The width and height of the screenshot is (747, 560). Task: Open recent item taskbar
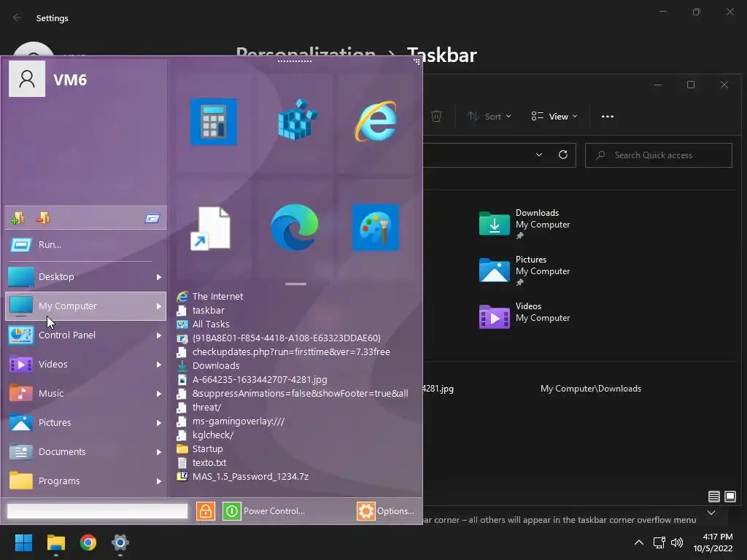(x=201, y=310)
